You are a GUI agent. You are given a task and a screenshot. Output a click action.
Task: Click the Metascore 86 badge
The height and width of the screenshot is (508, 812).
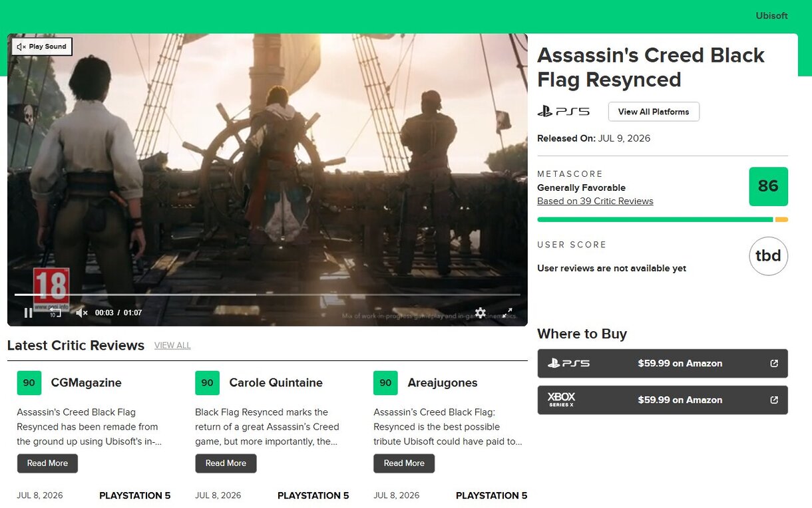coord(768,186)
